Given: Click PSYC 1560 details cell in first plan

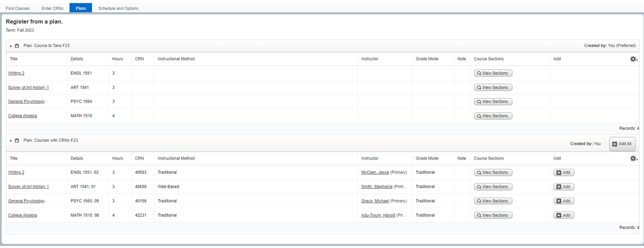Looking at the screenshot, I should [x=88, y=101].
